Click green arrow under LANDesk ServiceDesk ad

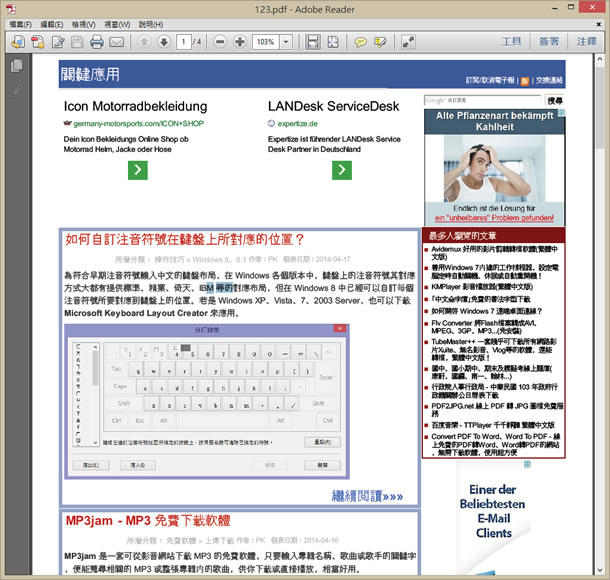[342, 170]
